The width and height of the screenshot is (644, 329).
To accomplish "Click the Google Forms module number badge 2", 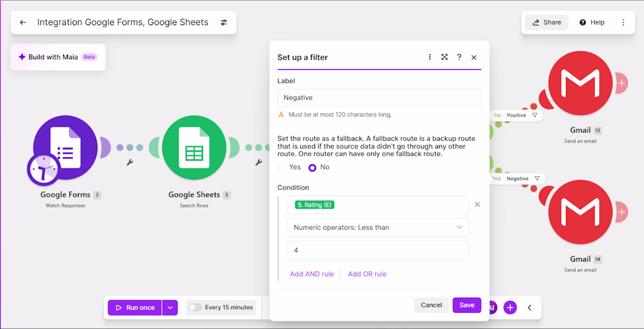I will [x=97, y=195].
